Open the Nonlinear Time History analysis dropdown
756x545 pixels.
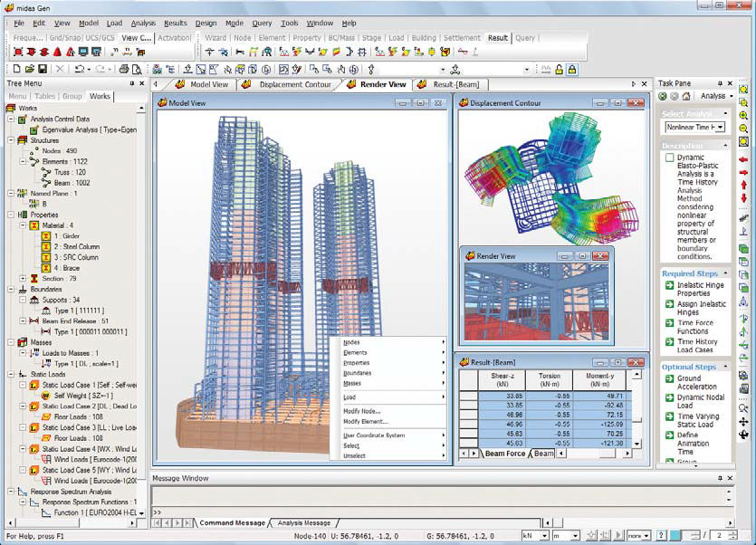point(720,128)
